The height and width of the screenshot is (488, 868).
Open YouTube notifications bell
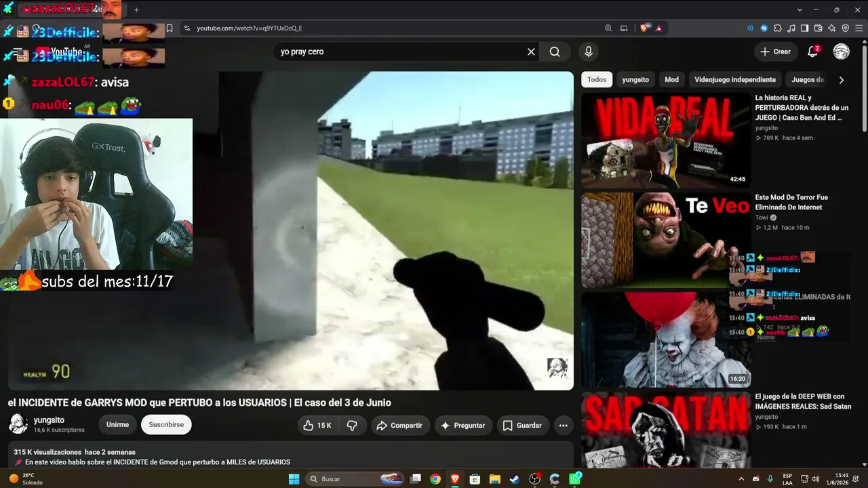click(812, 52)
